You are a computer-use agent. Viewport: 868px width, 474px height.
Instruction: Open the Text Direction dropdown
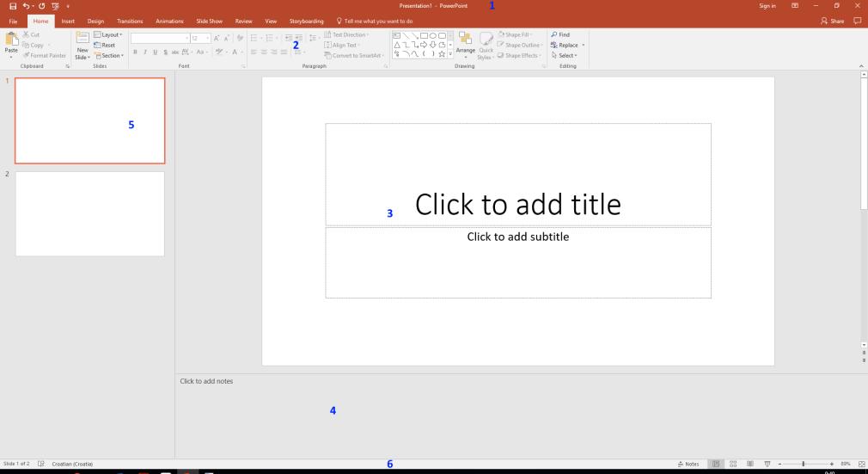coord(346,34)
